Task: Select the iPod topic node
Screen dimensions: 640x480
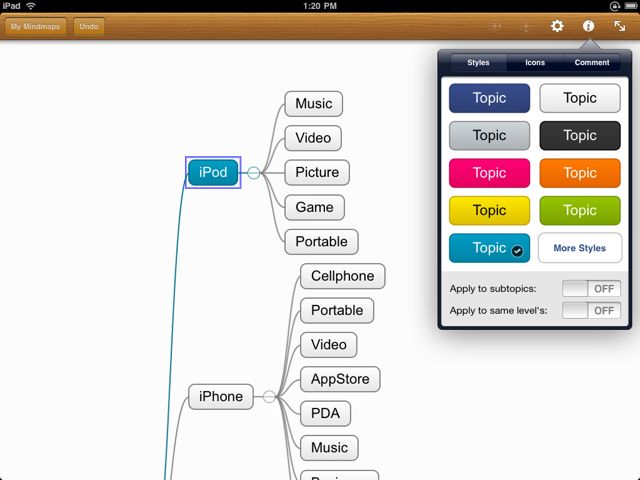Action: coord(213,172)
